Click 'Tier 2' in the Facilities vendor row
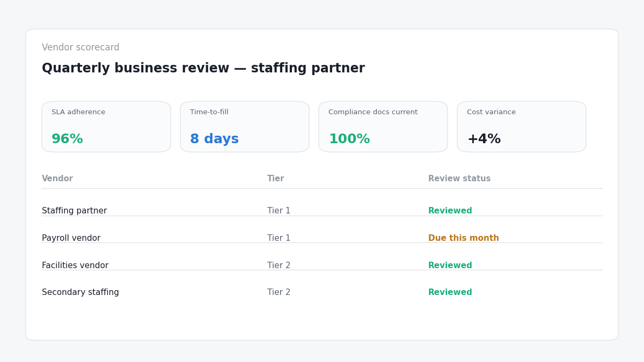 [279, 265]
